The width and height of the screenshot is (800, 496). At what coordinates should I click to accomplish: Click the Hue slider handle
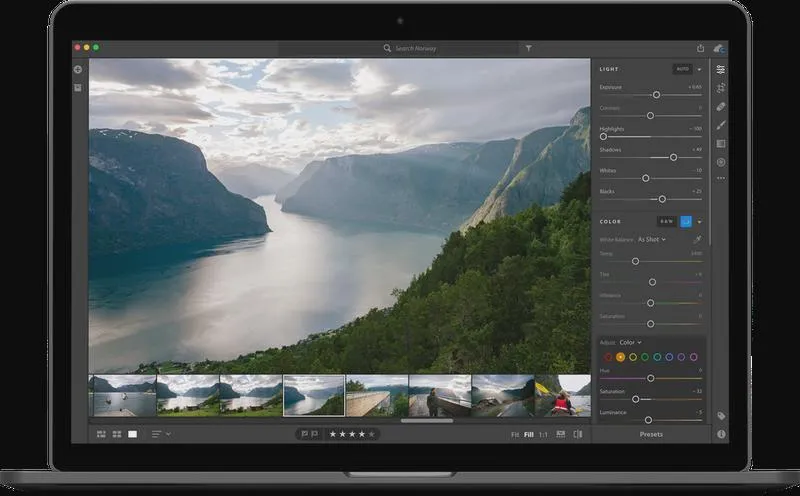pos(651,378)
